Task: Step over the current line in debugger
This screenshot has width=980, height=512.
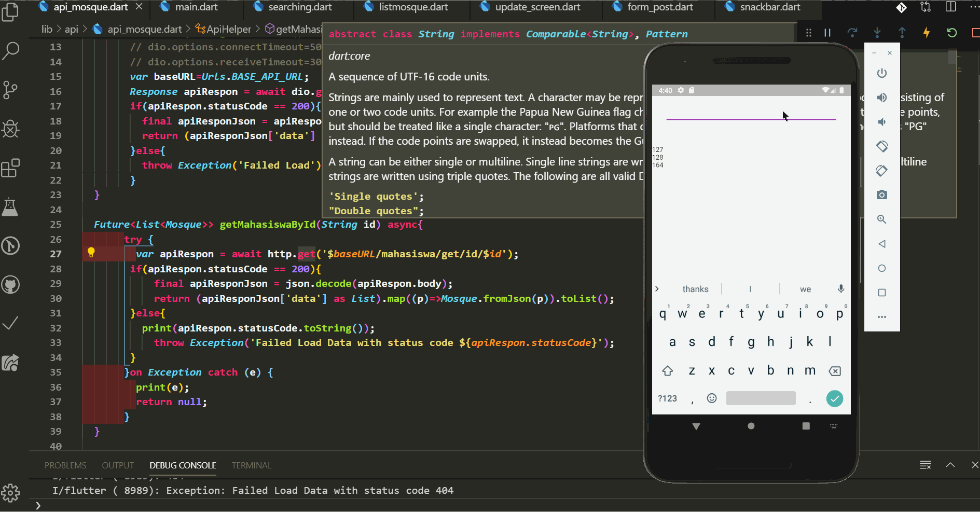Action: click(x=852, y=32)
